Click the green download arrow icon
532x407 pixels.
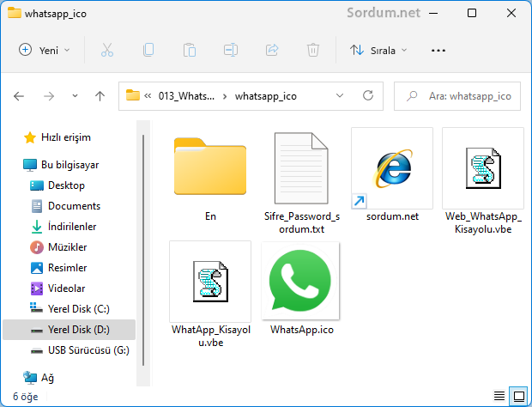37,227
